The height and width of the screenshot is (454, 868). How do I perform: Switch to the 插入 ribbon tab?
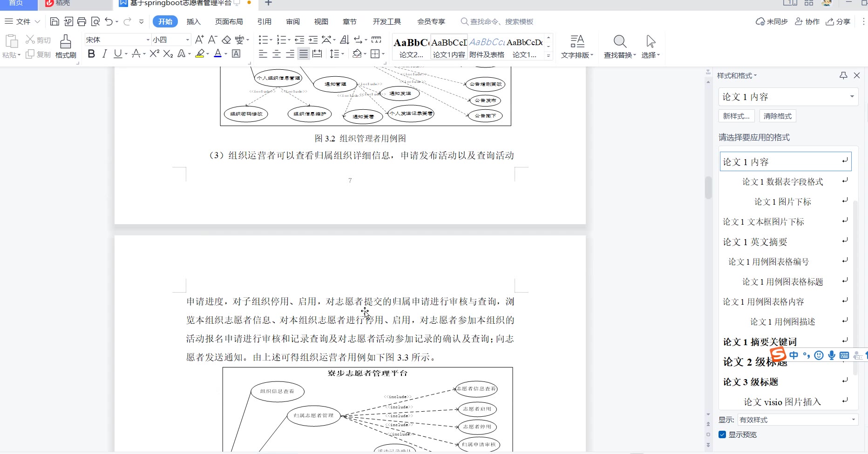click(x=193, y=21)
